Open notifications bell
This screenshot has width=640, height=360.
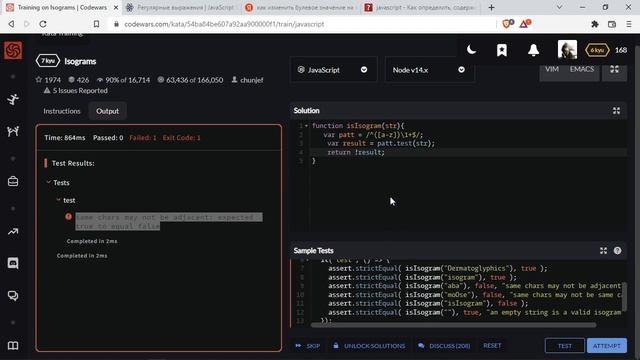(533, 50)
